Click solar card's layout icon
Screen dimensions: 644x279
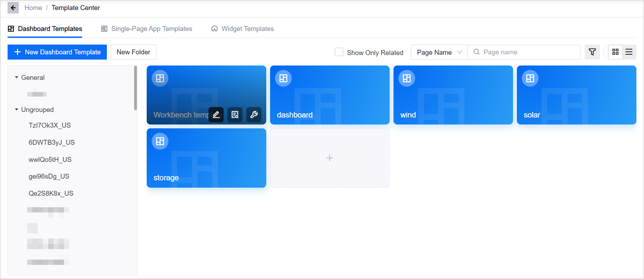click(x=530, y=78)
